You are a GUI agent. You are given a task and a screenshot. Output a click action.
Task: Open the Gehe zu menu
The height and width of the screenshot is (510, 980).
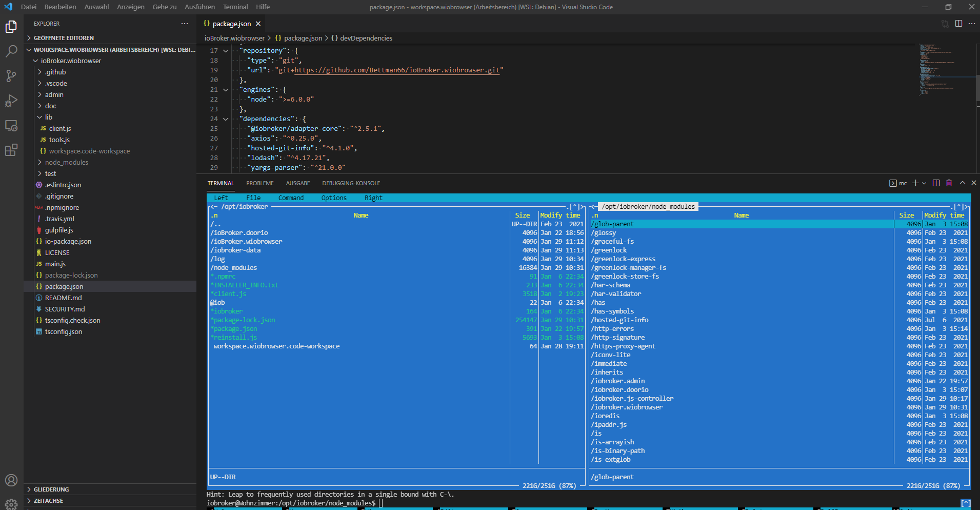[x=165, y=7]
